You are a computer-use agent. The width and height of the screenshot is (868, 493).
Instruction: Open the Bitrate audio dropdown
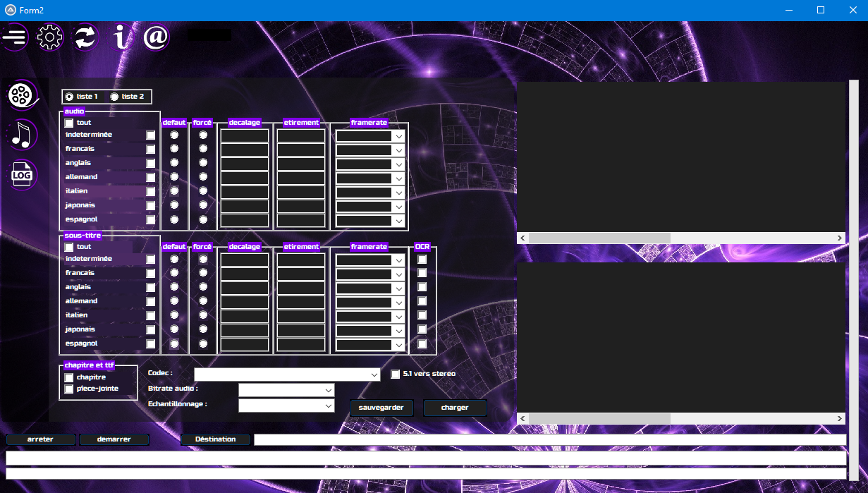tap(328, 390)
